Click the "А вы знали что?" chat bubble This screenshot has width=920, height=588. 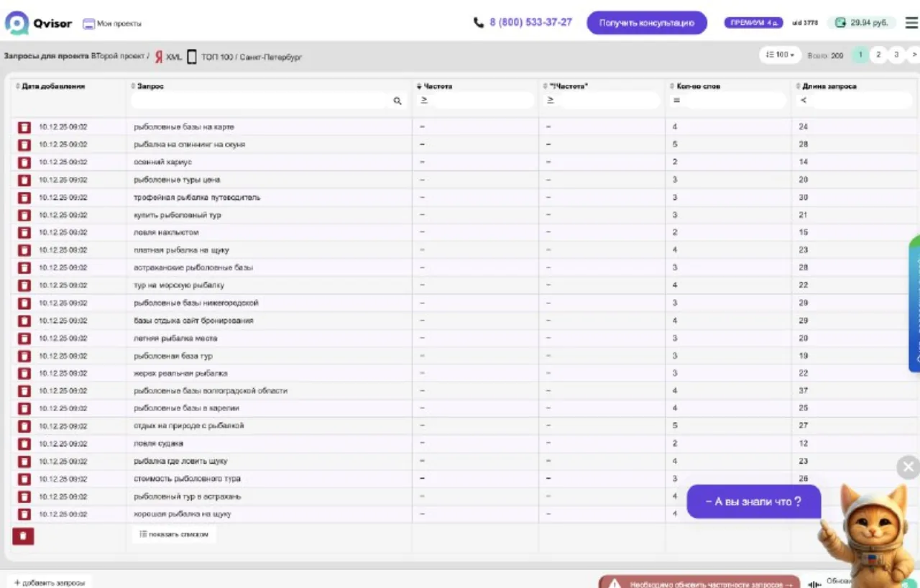[x=754, y=502]
